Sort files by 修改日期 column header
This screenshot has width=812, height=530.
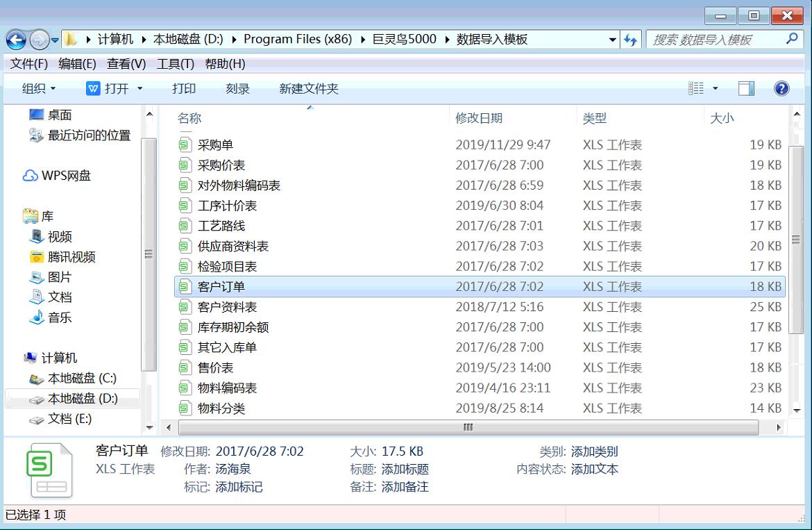pyautogui.click(x=479, y=118)
